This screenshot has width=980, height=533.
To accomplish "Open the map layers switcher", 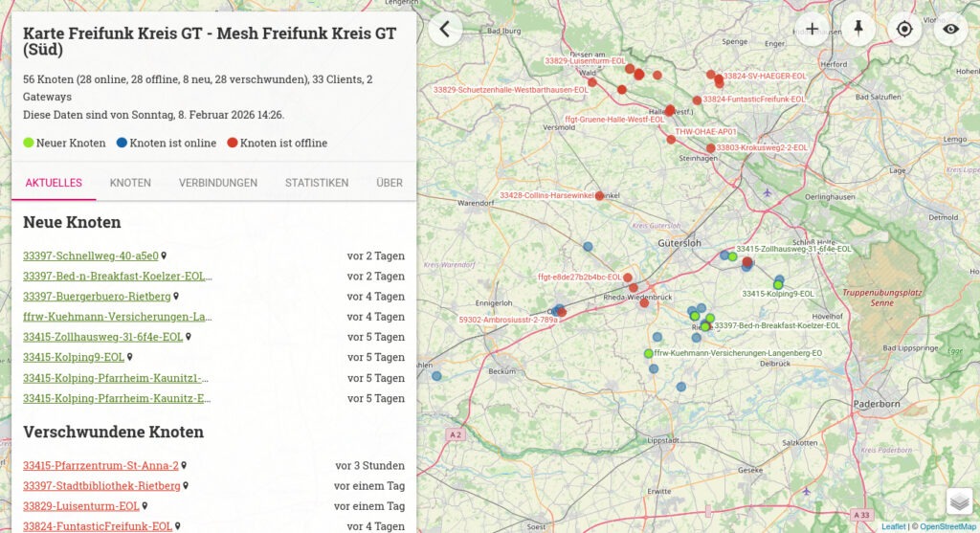I will tap(959, 501).
